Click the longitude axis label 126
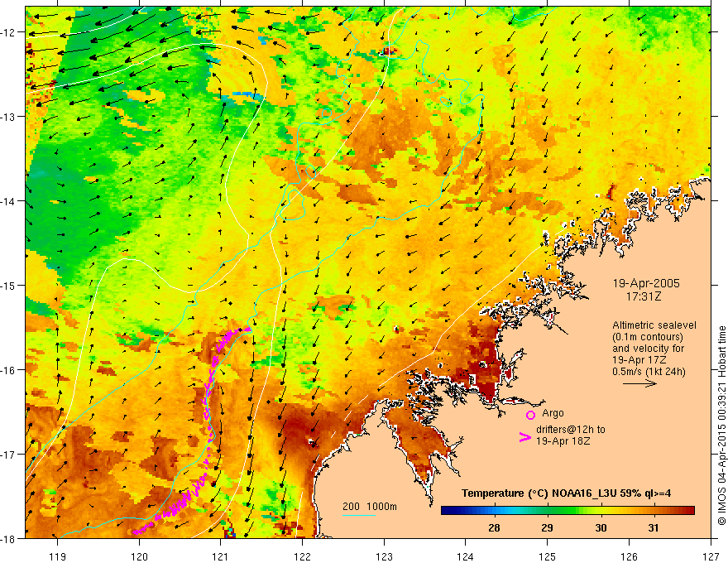The image size is (728, 563). (x=629, y=556)
